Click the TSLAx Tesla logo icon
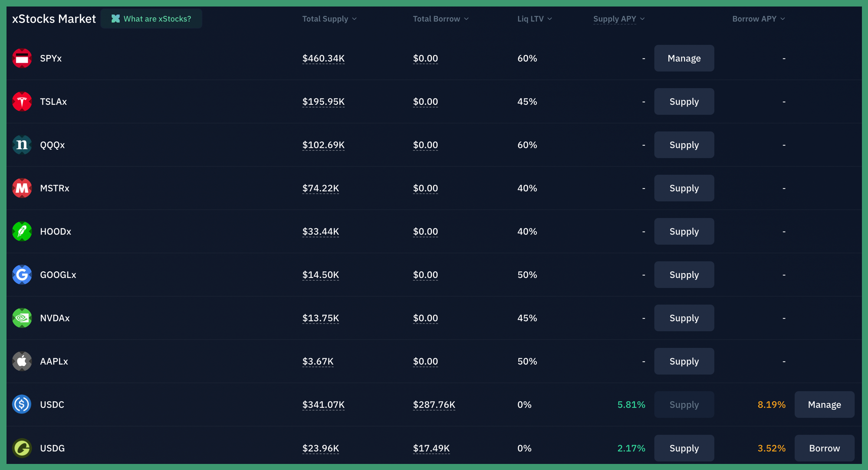868x470 pixels. coord(22,101)
